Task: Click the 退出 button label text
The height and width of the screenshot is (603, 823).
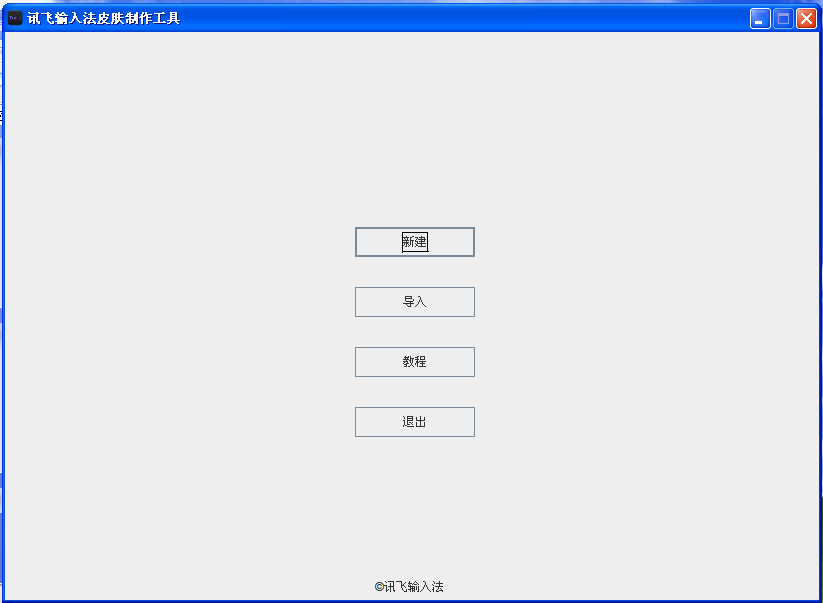Action: point(415,422)
